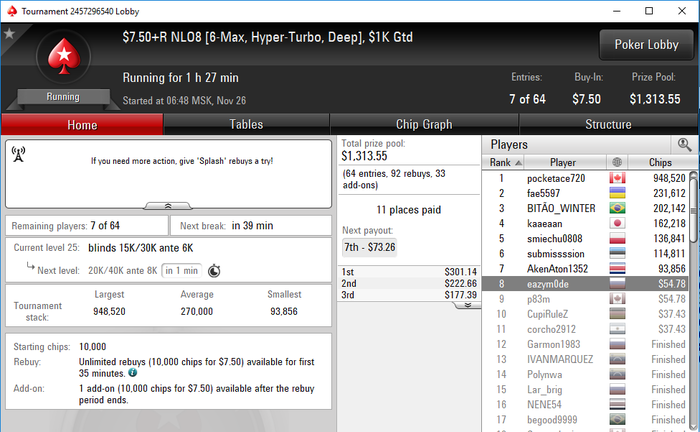The width and height of the screenshot is (700, 432).
Task: Click the smallest stack value 93,856
Action: pos(284,312)
